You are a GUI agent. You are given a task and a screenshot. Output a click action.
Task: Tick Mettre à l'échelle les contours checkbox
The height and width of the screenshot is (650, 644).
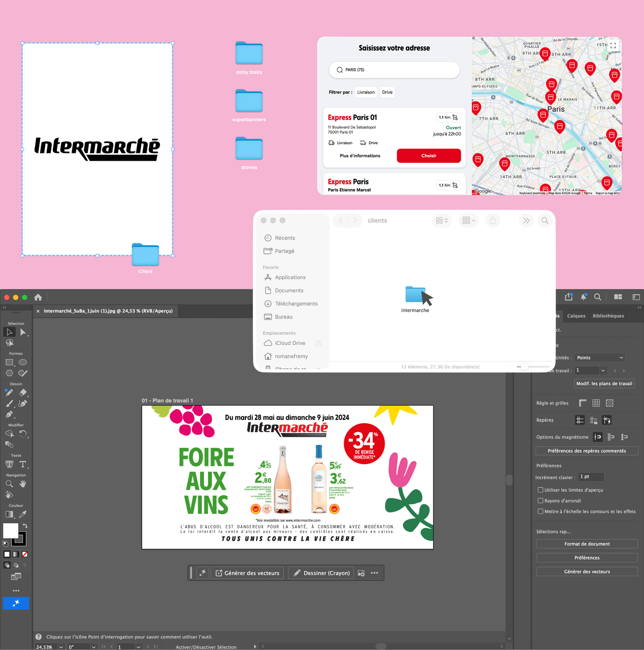point(540,512)
